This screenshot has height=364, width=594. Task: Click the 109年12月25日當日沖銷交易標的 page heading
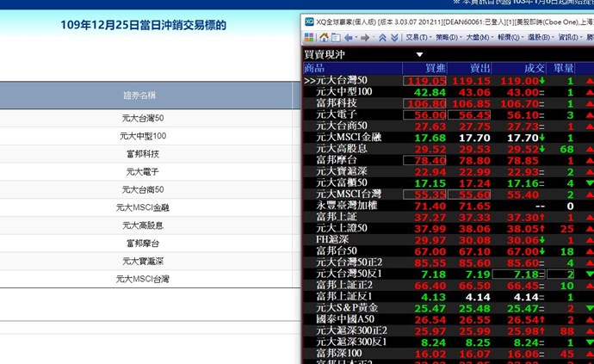click(144, 25)
